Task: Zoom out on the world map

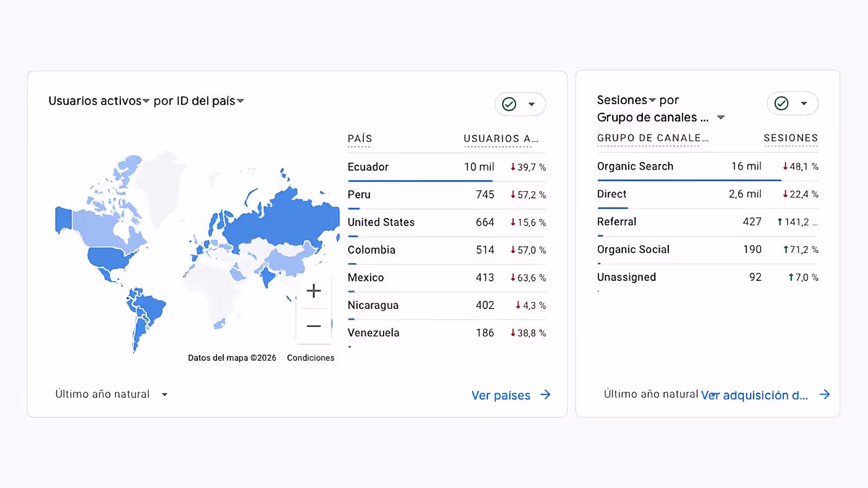Action: pos(314,326)
